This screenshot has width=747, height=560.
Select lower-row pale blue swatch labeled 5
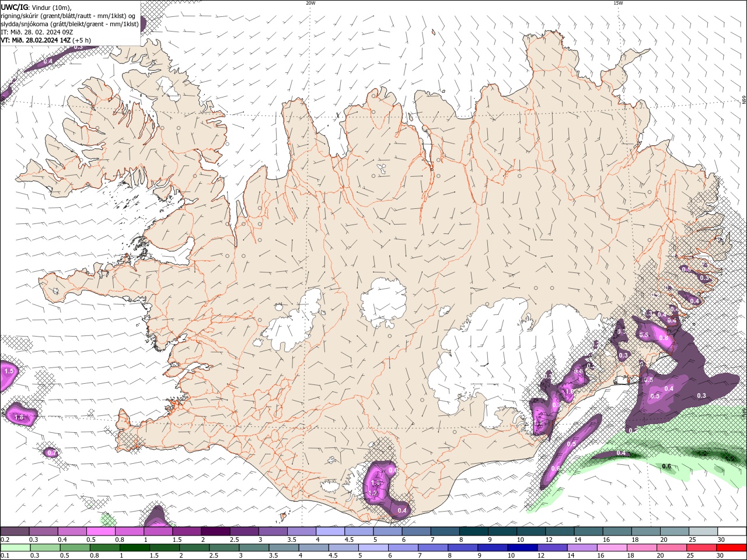point(373,548)
